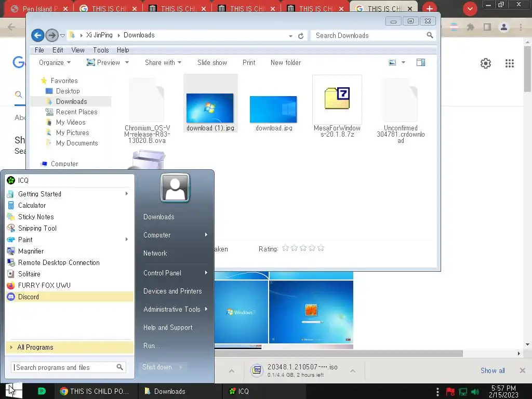The width and height of the screenshot is (532, 399).
Task: Go forward in the Explorer window
Action: click(51, 35)
